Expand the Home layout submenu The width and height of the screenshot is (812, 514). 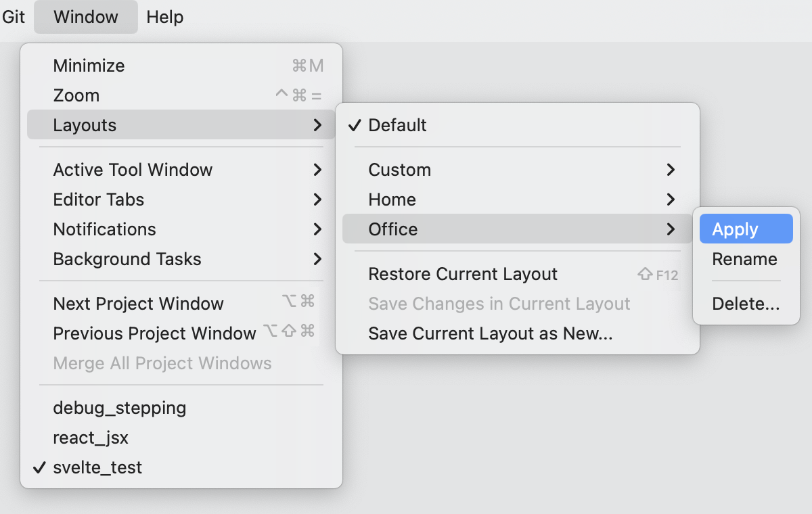pyautogui.click(x=392, y=200)
